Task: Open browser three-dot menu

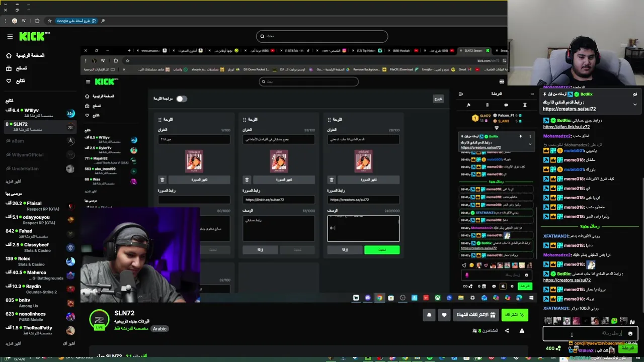Action: point(5,21)
